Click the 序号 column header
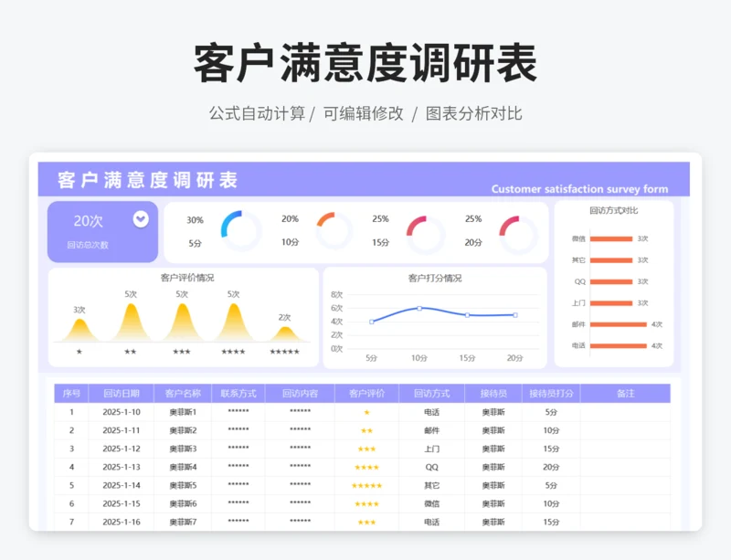 tap(71, 394)
